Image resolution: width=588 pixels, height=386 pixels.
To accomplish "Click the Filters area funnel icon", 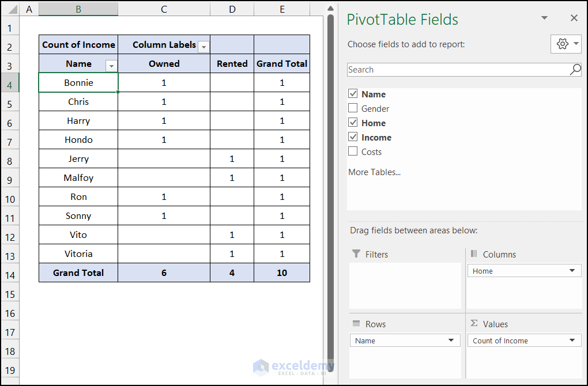I will tap(356, 254).
